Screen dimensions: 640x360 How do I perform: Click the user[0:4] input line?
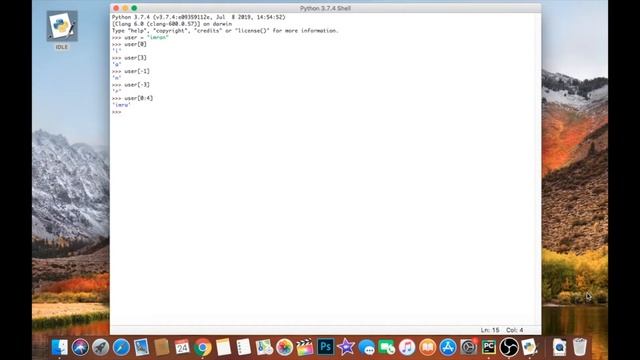132,98
